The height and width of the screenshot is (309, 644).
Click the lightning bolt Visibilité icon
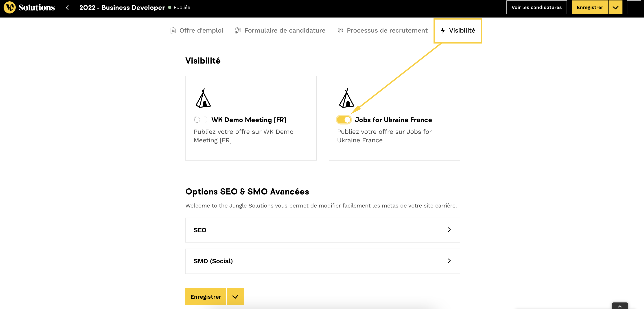[442, 31]
